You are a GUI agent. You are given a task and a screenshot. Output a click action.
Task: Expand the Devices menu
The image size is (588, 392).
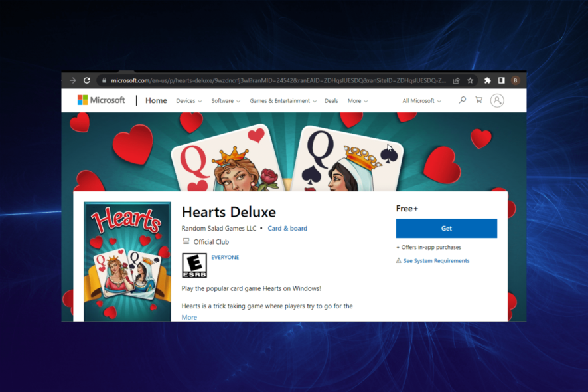pos(189,100)
